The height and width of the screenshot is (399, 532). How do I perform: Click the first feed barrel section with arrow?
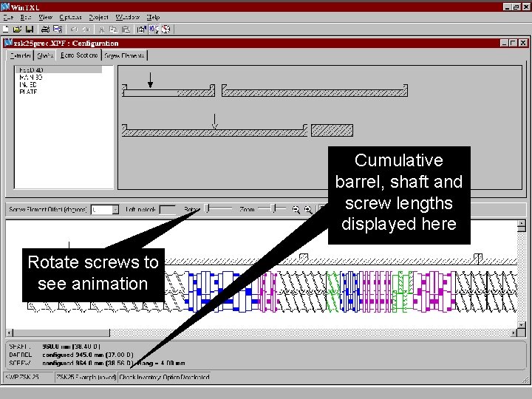tap(168, 91)
